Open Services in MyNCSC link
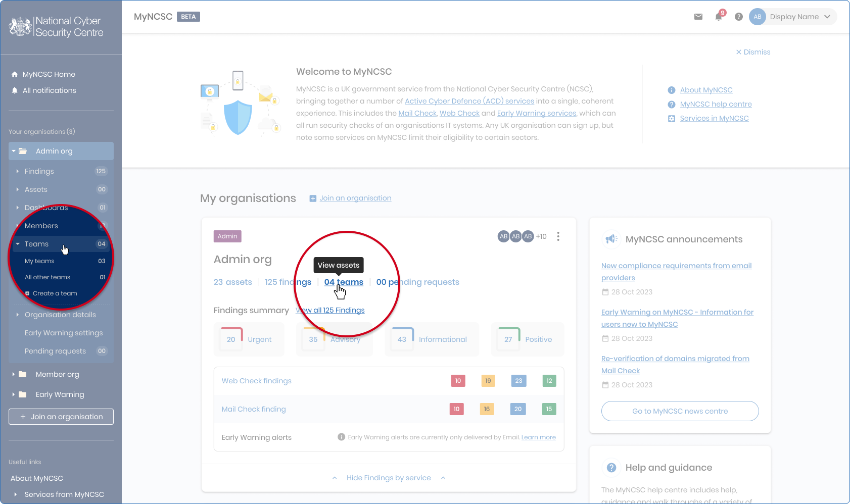This screenshot has width=850, height=504. click(x=714, y=118)
